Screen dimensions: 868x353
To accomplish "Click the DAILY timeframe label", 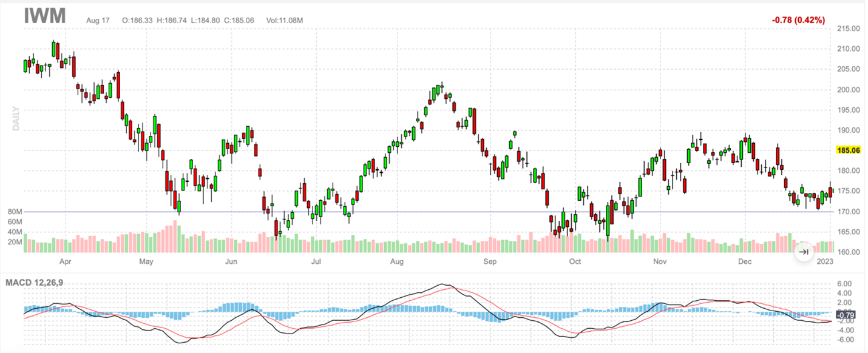I will 16,118.
